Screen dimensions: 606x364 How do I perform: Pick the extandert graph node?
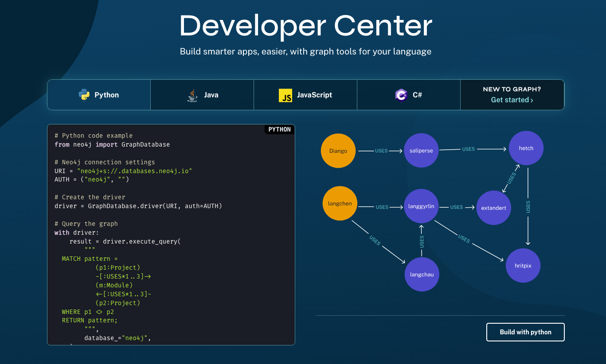pyautogui.click(x=494, y=208)
